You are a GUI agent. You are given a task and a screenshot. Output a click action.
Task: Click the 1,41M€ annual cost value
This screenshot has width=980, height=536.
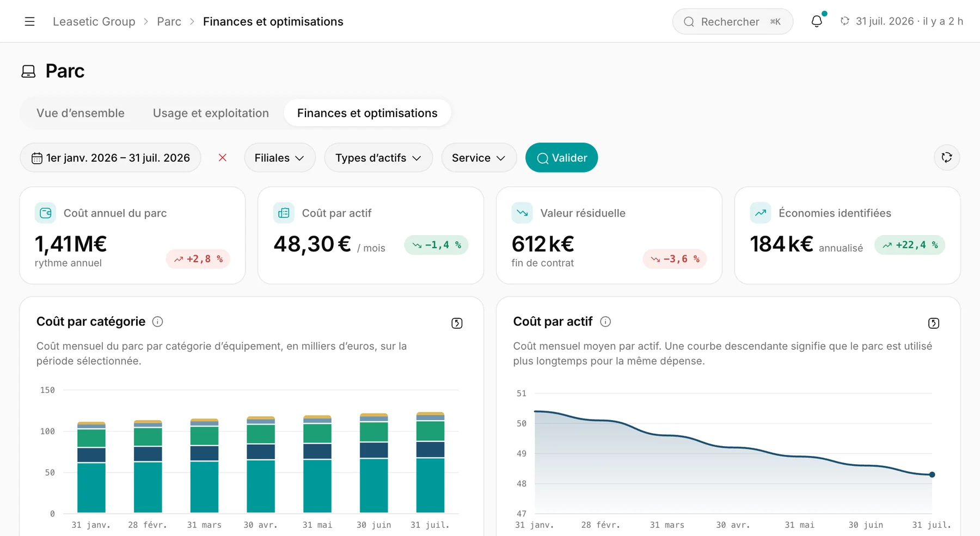click(71, 244)
